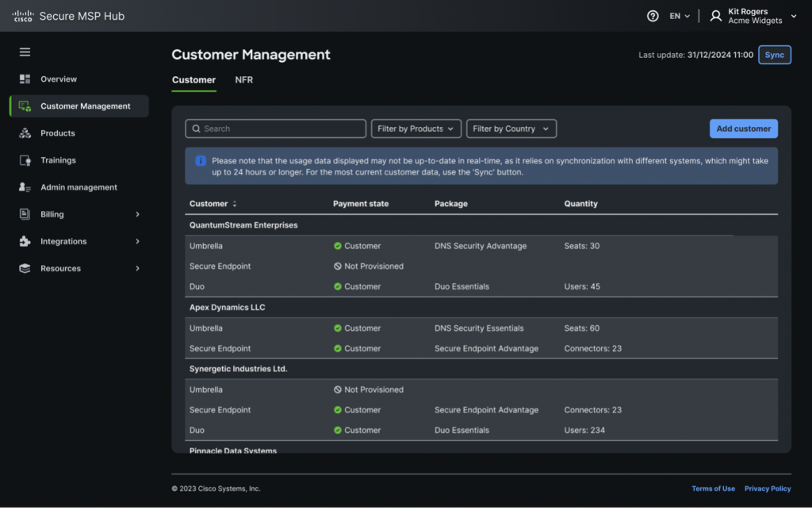This screenshot has width=812, height=510.
Task: Expand the Integrations sidebar menu
Action: 137,241
